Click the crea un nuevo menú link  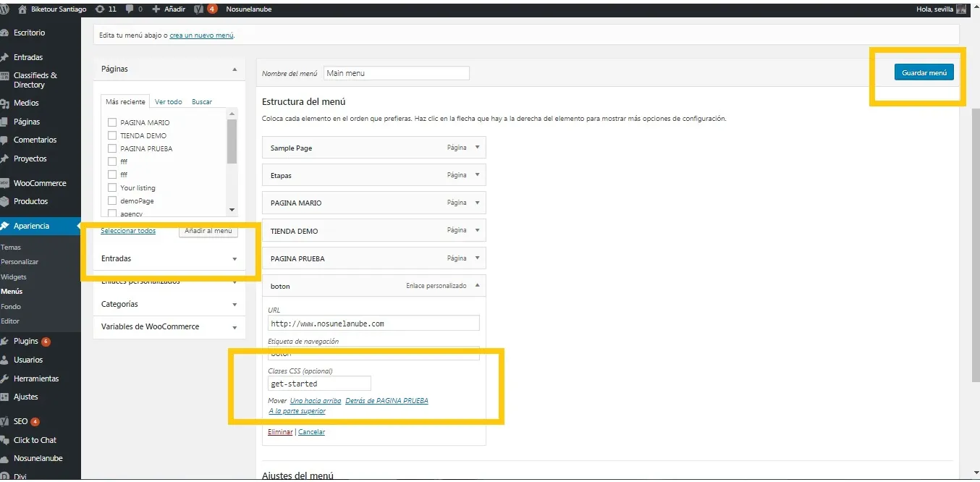coord(201,35)
